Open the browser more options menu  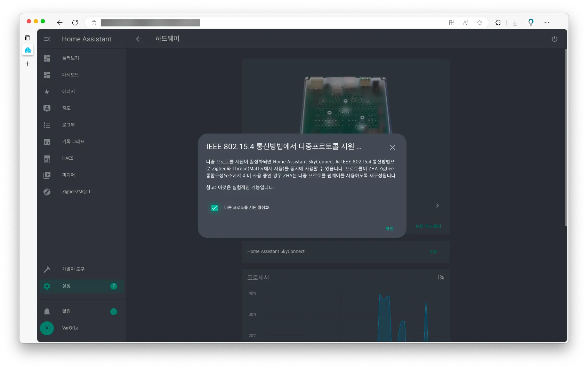[x=547, y=23]
